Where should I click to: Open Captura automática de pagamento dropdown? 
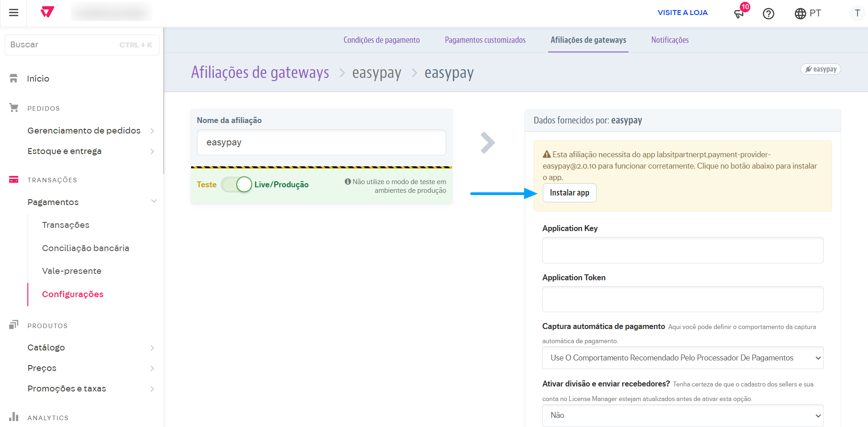[683, 358]
